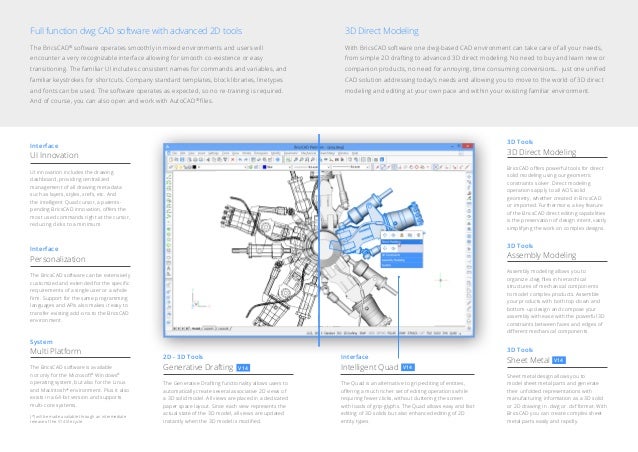The width and height of the screenshot is (638, 452).
Task: Click the red X delete icon
Action: point(232,160)
